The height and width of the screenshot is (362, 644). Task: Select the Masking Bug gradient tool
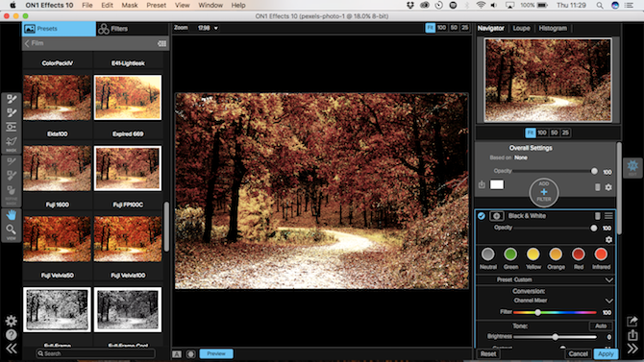pos(12,127)
